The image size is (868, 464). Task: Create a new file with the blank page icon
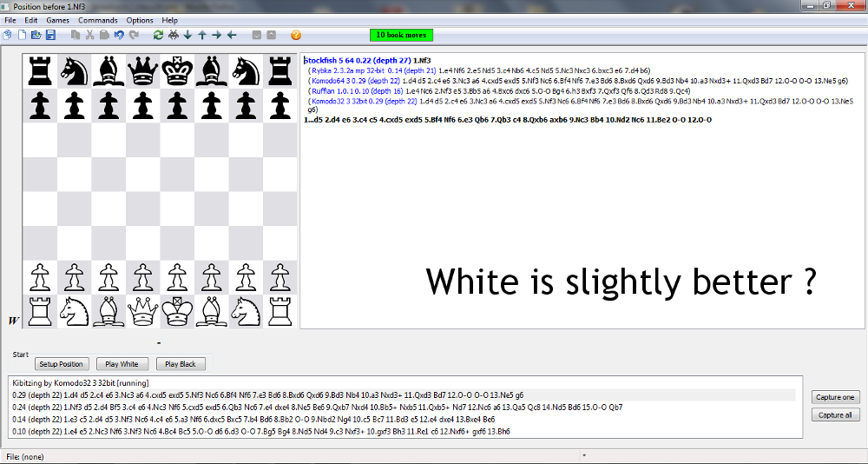click(23, 35)
